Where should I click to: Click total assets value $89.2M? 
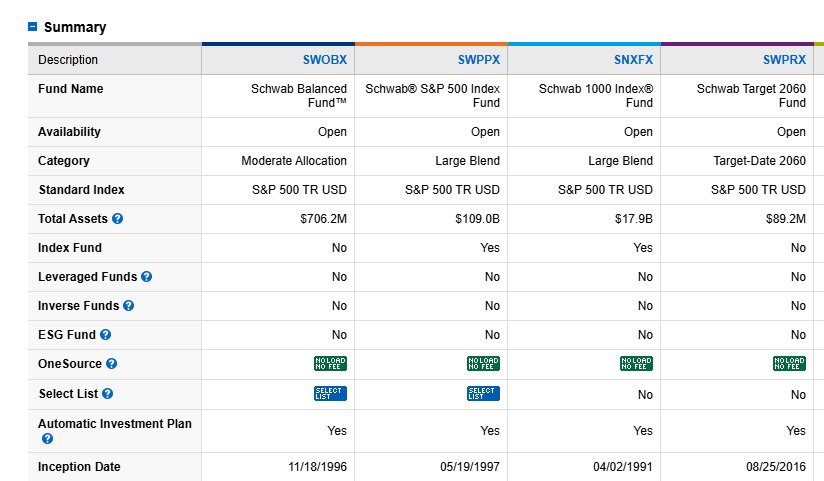click(x=786, y=219)
